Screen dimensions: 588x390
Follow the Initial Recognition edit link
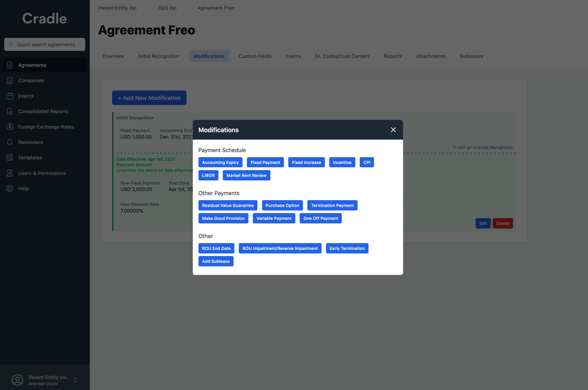495,147
